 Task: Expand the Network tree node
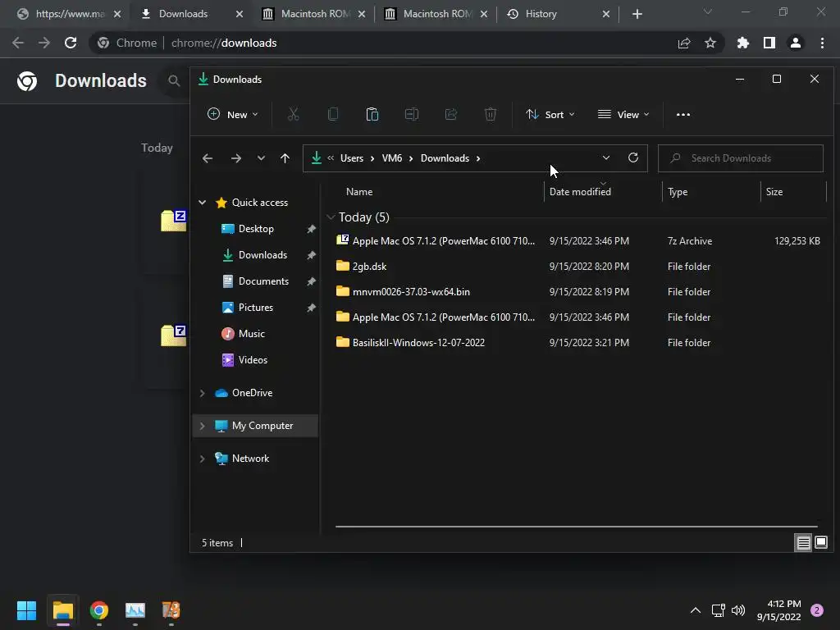tap(202, 459)
